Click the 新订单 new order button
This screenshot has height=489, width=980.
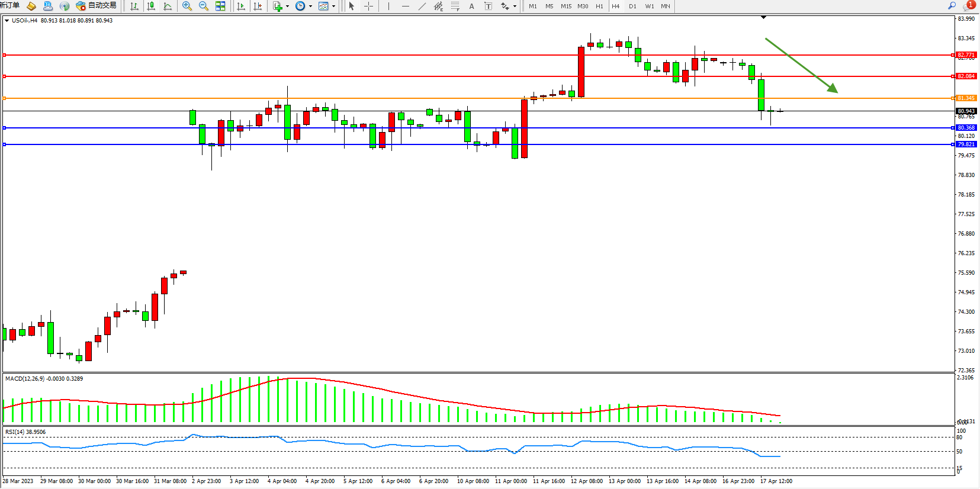[x=9, y=6]
